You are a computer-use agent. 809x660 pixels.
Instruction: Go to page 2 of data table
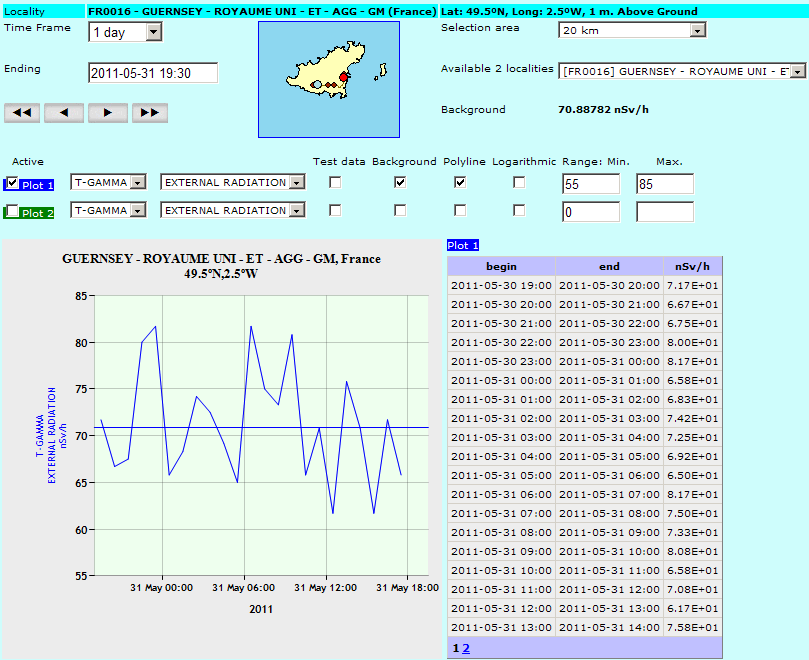click(465, 648)
